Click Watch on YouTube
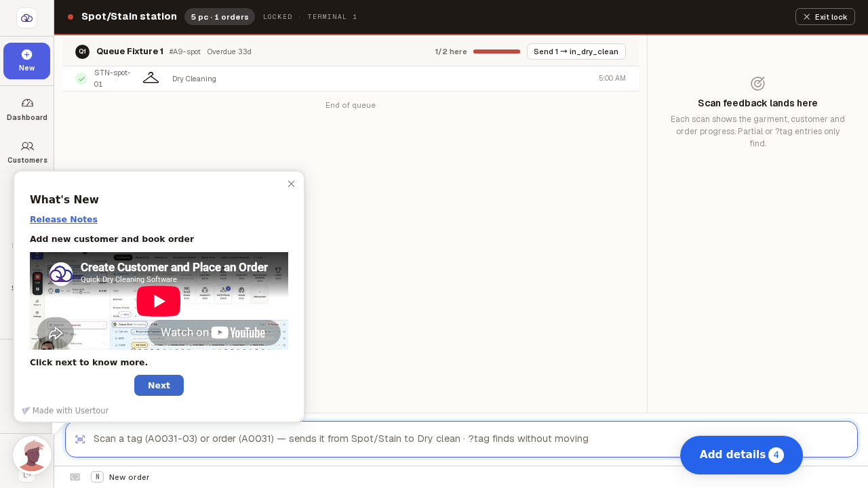This screenshot has width=868, height=488. coord(214,333)
